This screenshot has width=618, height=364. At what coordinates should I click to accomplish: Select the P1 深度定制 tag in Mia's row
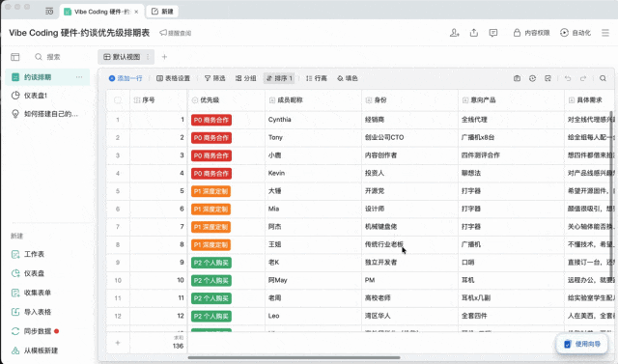click(x=211, y=210)
